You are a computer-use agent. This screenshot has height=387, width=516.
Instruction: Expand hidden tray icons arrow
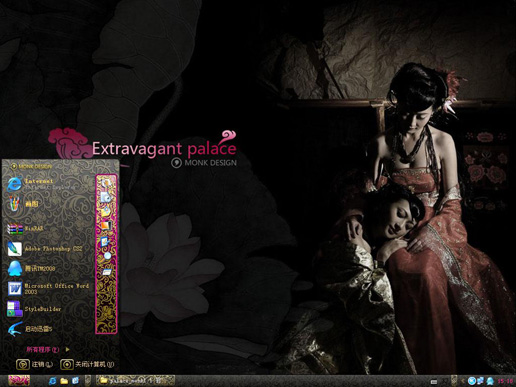tap(463, 381)
